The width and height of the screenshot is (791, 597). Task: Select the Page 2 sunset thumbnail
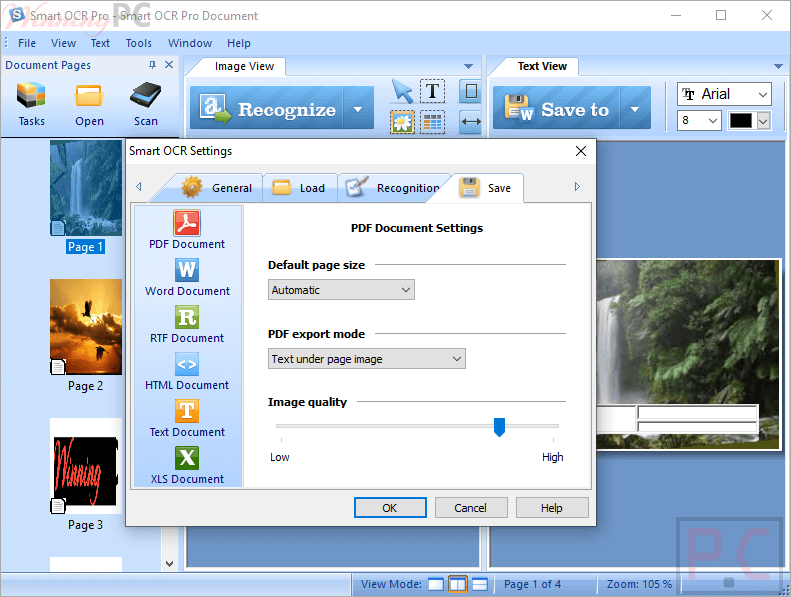86,327
